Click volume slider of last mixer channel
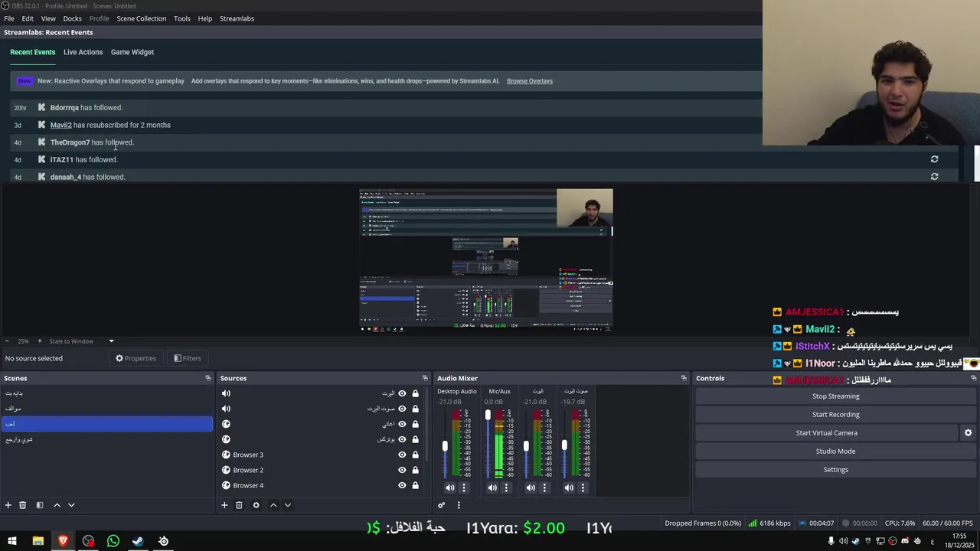This screenshot has height=551, width=980. click(x=564, y=445)
